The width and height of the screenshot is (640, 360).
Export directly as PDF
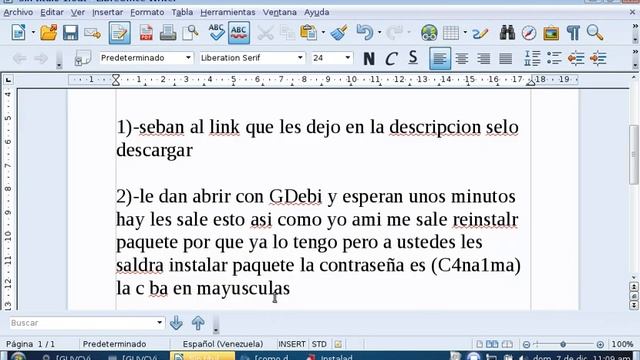click(146, 33)
